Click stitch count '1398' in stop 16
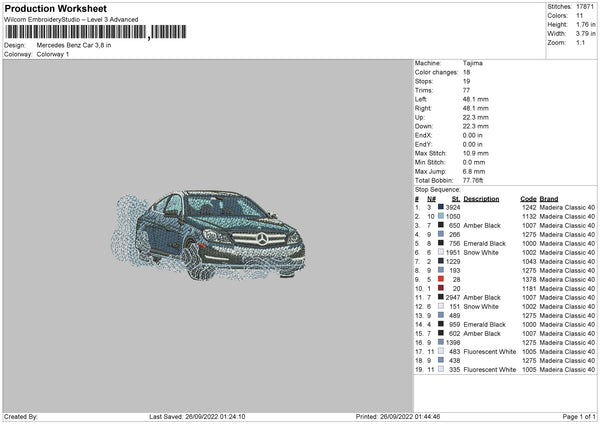 tap(453, 342)
